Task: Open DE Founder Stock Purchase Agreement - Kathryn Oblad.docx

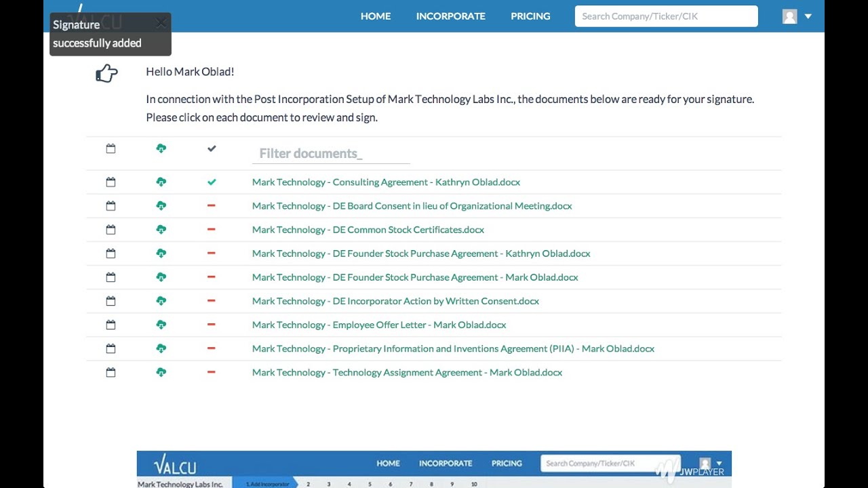Action: 421,253
